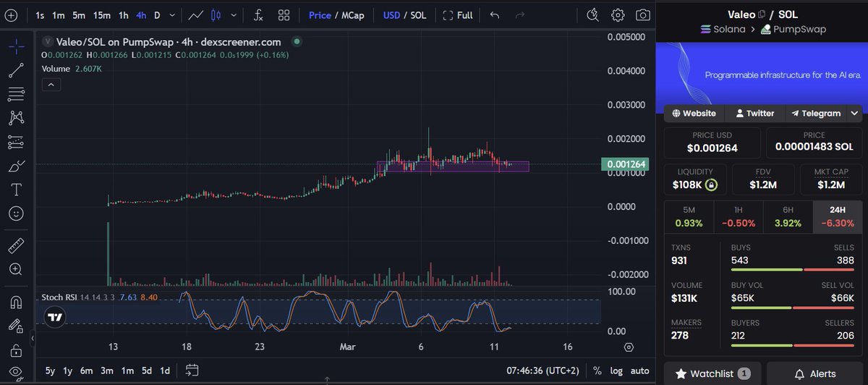Click the TradingView logo on chart
The width and height of the screenshot is (868, 385).
coord(54,316)
